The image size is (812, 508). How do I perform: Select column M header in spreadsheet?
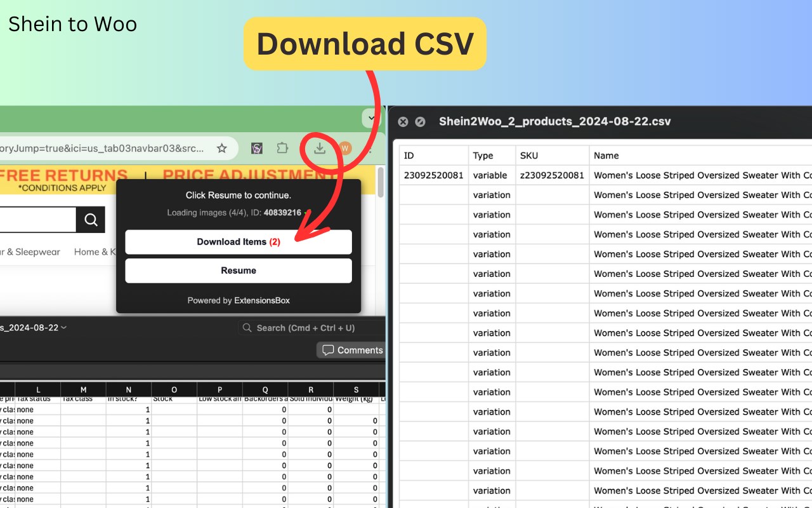coord(84,389)
